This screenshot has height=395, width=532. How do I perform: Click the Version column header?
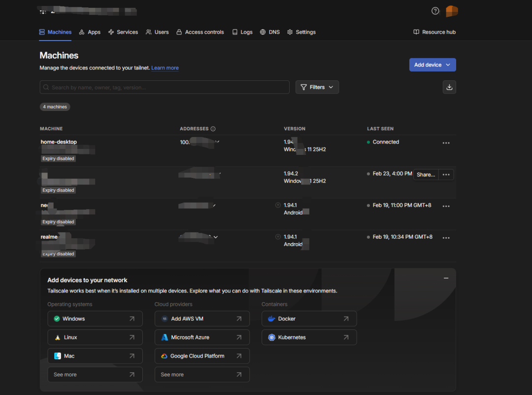click(295, 129)
